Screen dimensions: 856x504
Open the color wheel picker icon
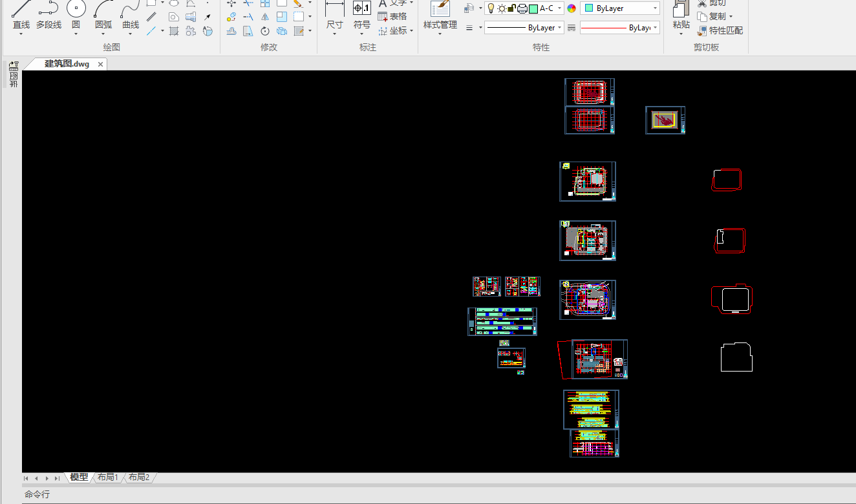click(571, 8)
